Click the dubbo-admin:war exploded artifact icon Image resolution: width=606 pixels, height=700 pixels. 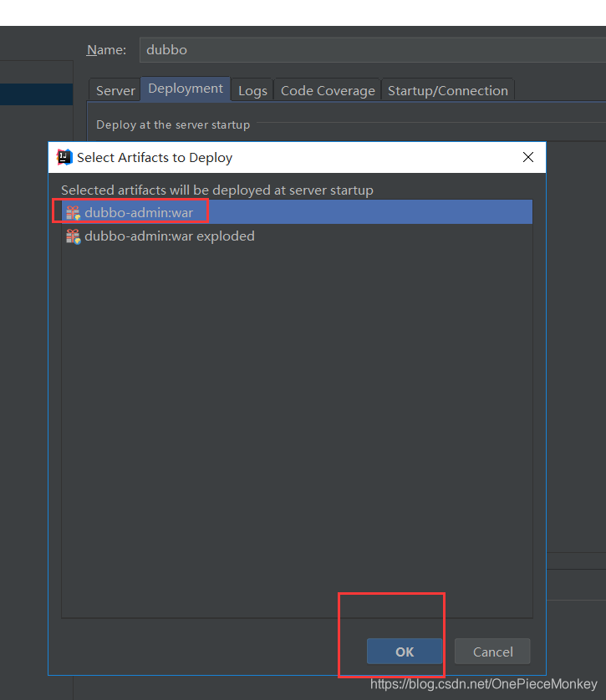73,236
